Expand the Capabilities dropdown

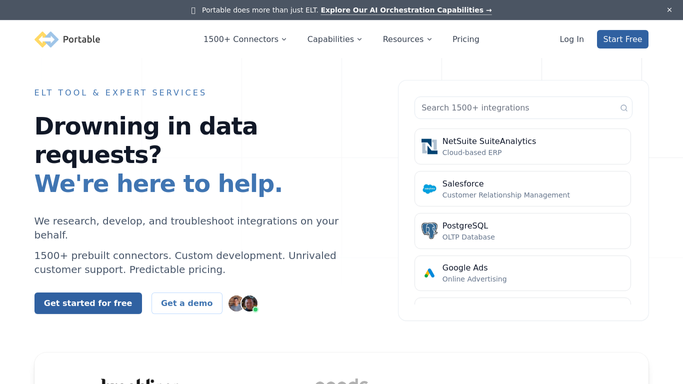[x=335, y=39]
